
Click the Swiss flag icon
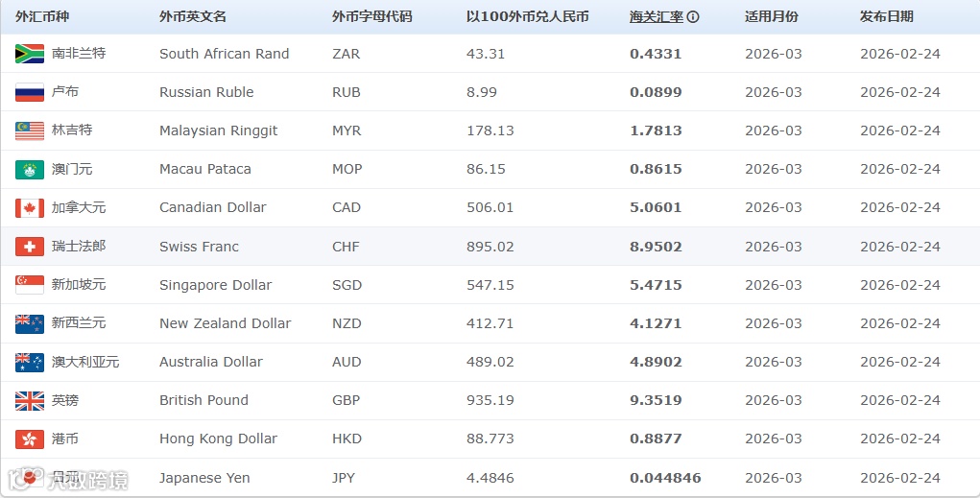(x=30, y=247)
